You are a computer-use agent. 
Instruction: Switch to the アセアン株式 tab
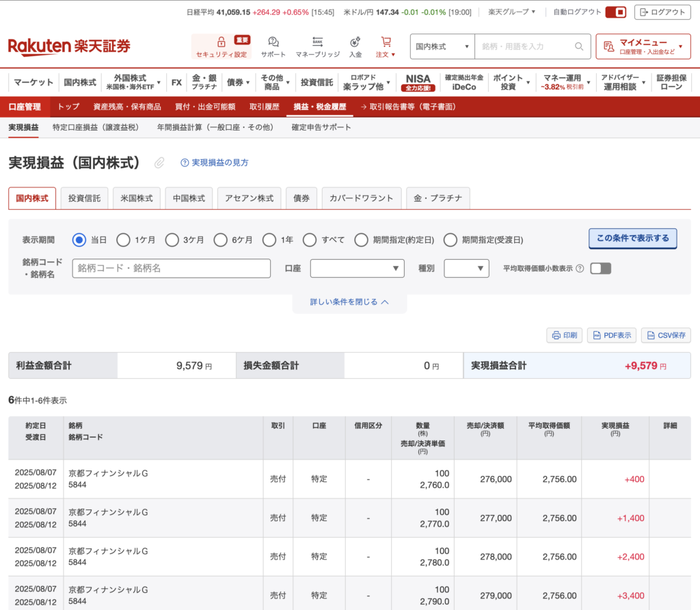click(249, 198)
